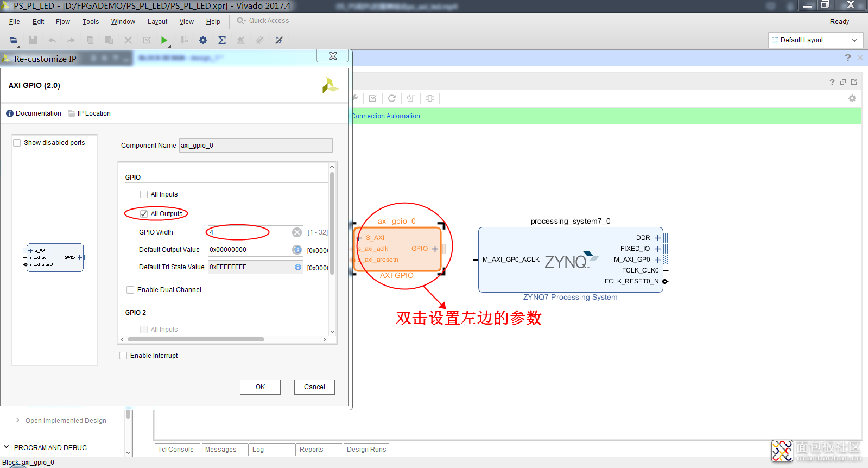
Task: Enable the All Inputs checkbox under GPIO
Action: point(144,194)
